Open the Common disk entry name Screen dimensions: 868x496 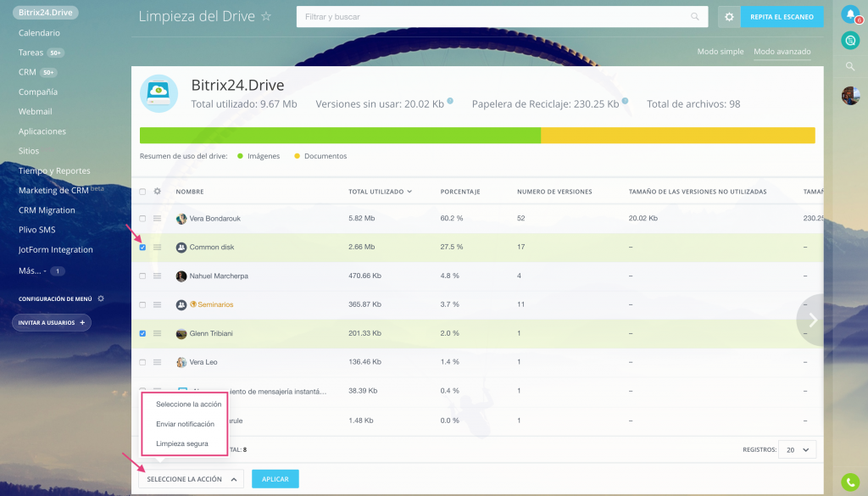click(211, 248)
